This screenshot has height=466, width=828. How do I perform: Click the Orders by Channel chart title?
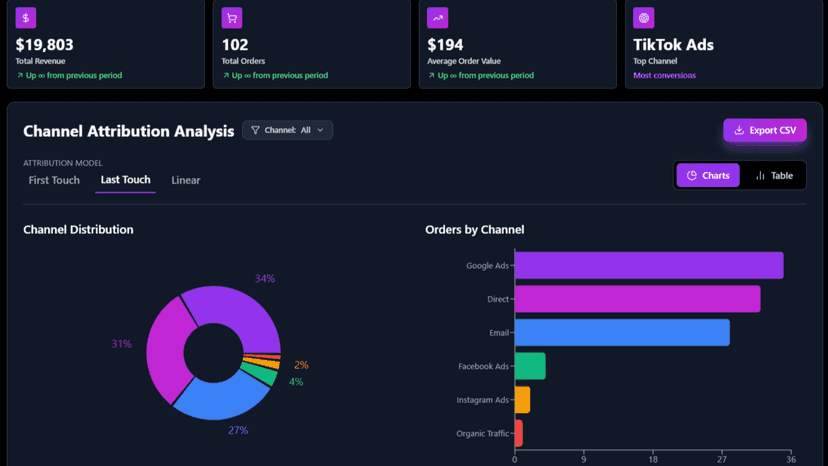point(475,229)
